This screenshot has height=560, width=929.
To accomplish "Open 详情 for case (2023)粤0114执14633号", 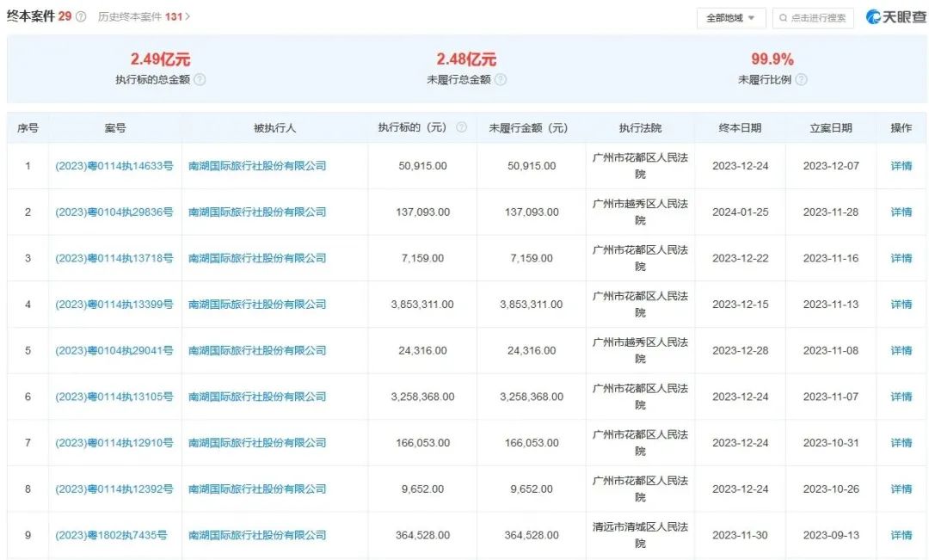I will [900, 165].
